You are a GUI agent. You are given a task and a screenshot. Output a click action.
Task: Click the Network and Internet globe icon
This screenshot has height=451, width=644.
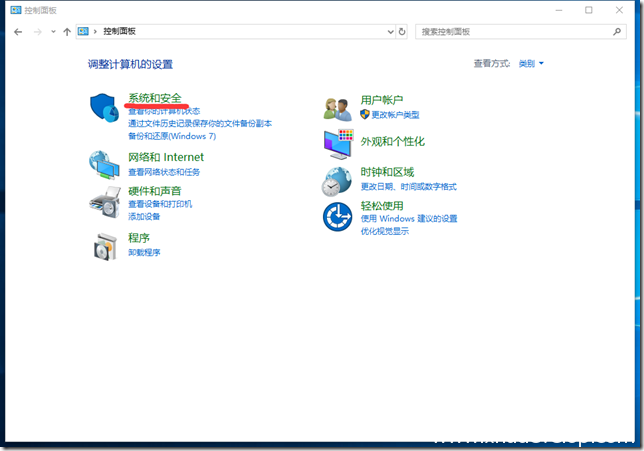coord(105,164)
